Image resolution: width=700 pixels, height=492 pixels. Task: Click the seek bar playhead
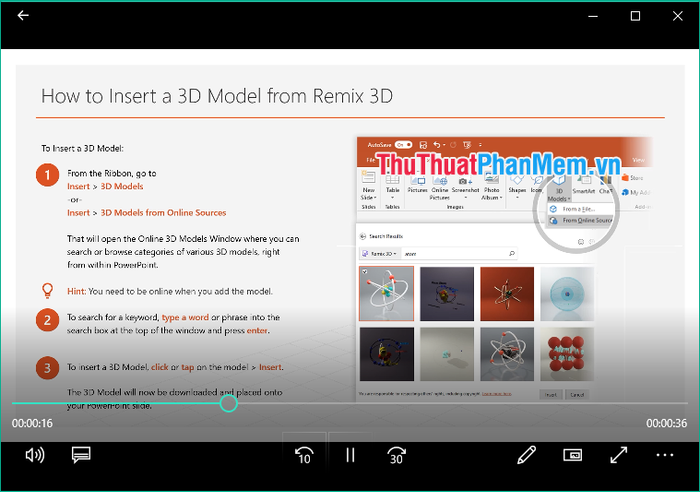tap(229, 404)
